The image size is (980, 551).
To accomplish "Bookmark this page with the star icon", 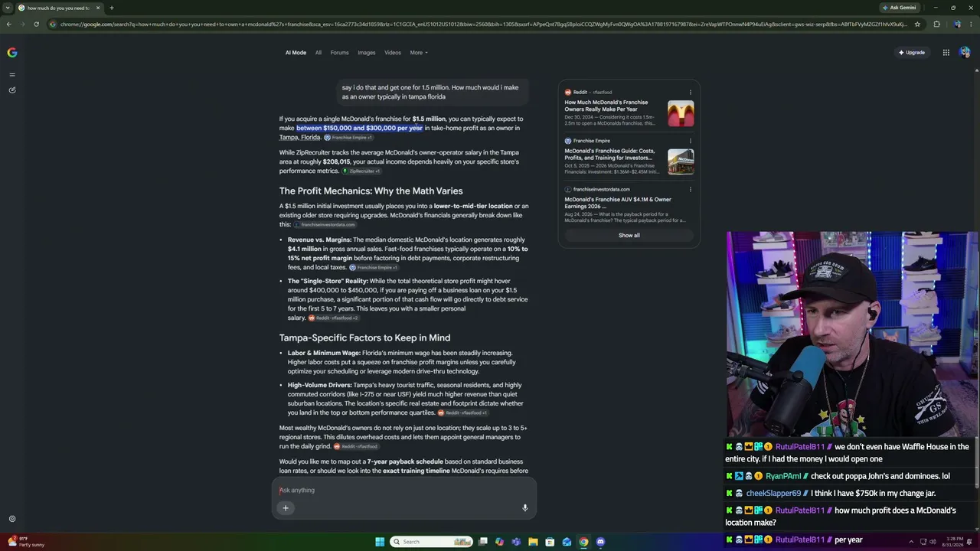I will click(917, 24).
